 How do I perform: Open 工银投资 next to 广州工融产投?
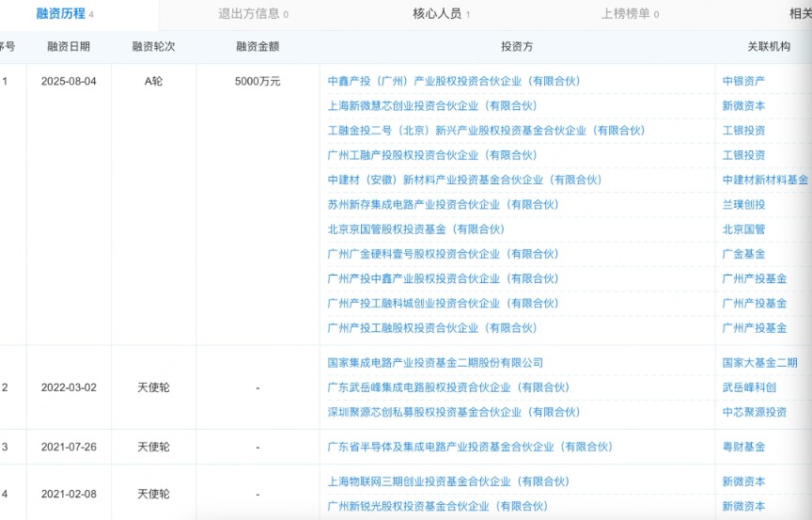(743, 155)
